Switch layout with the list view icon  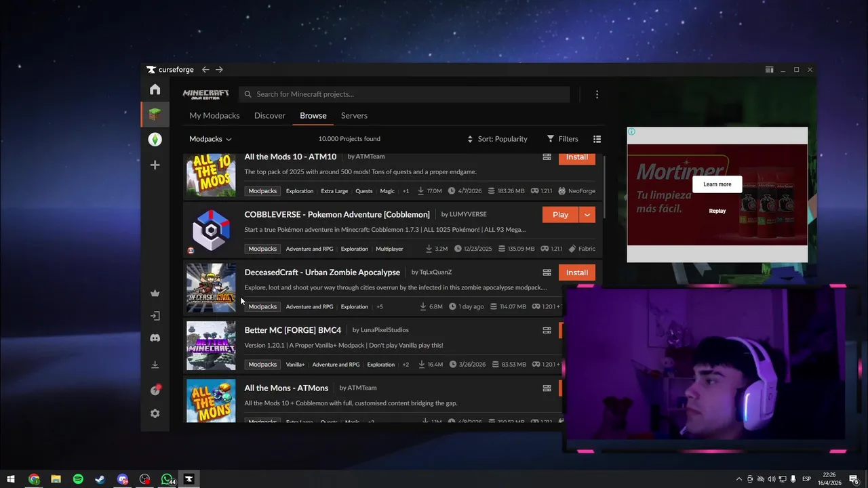point(597,139)
